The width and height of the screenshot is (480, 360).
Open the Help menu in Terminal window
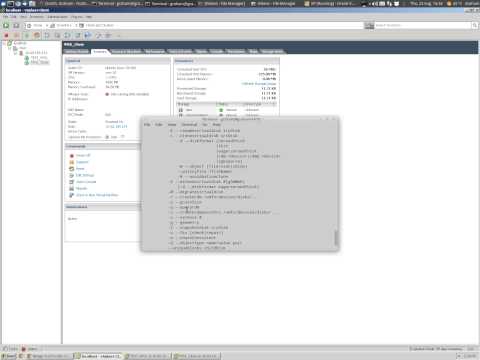217,125
